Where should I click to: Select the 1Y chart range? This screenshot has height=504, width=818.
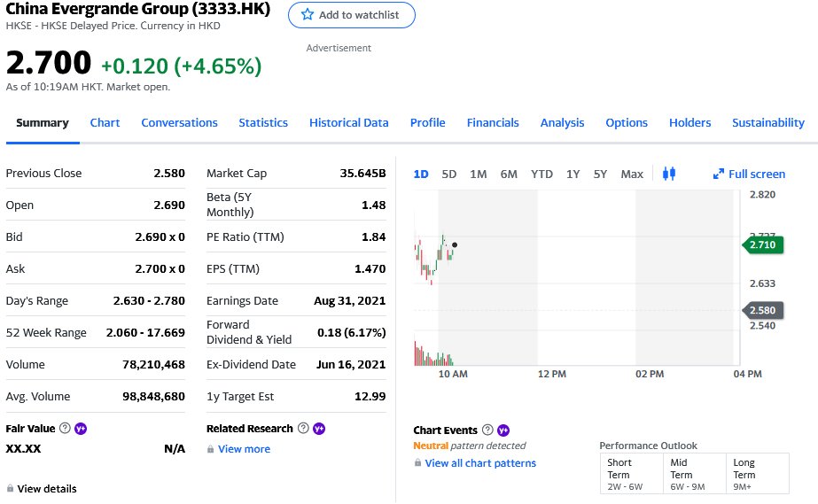tap(573, 174)
